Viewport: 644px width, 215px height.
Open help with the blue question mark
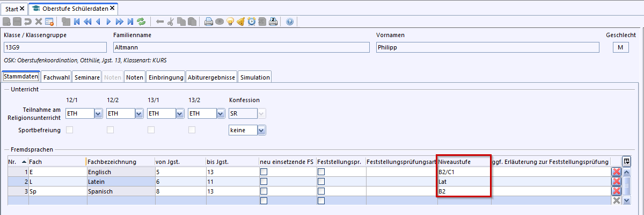[x=290, y=21]
